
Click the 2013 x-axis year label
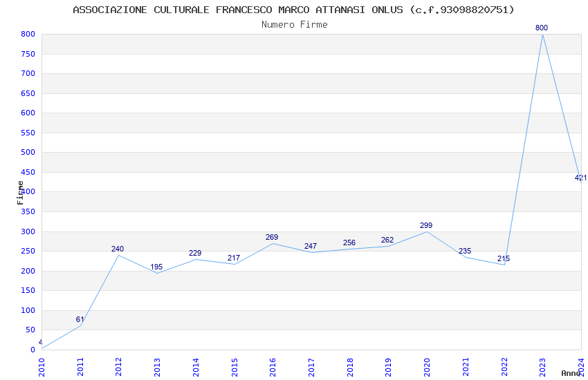coord(157,367)
